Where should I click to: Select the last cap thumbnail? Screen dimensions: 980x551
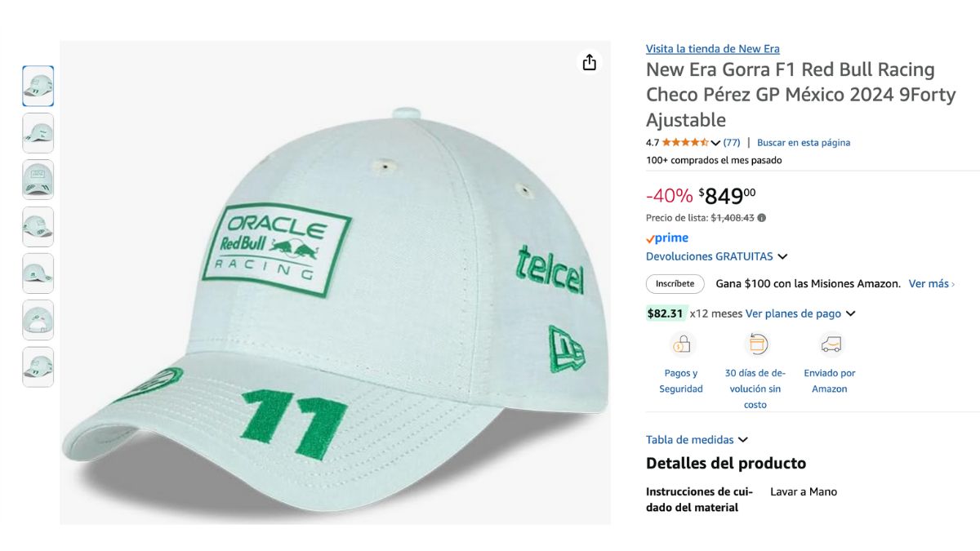pyautogui.click(x=38, y=367)
